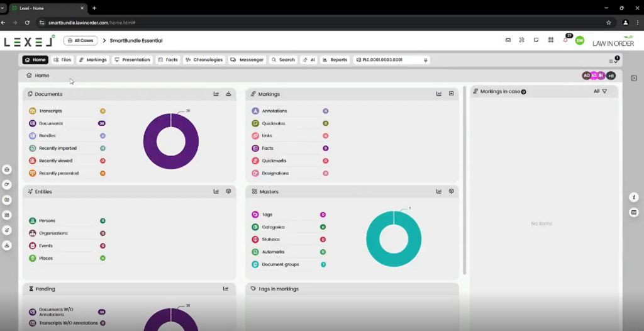Click the tools icon beside the envelope
This screenshot has height=331, width=644.
click(x=521, y=40)
